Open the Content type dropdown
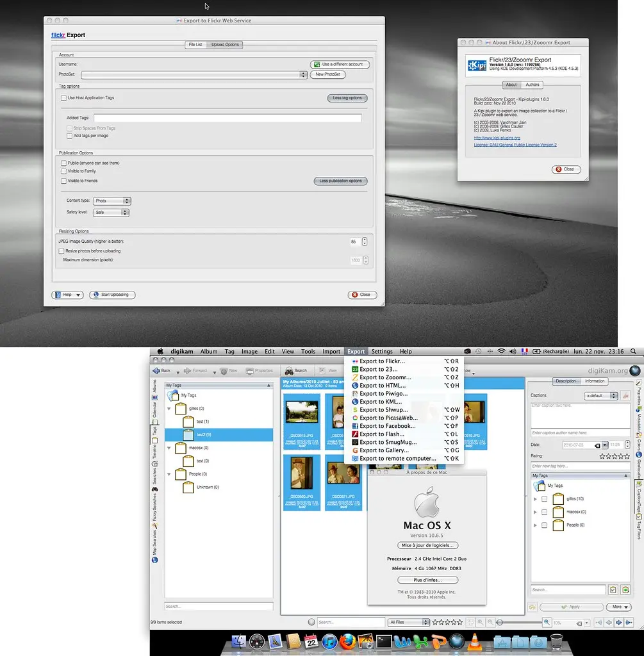 112,201
